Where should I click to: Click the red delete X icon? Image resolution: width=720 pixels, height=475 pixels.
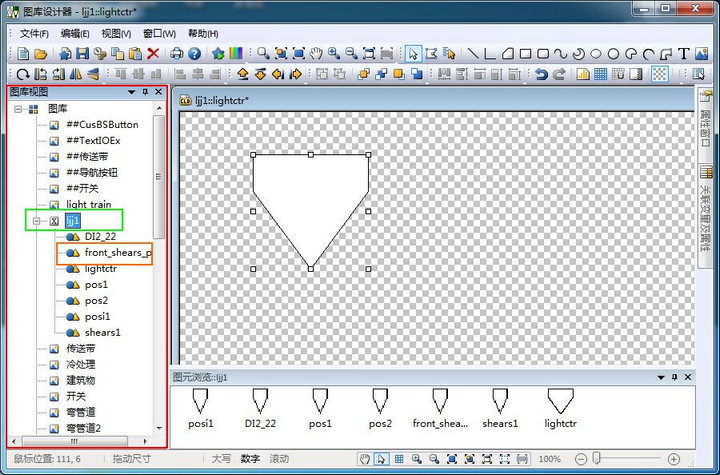(x=153, y=53)
